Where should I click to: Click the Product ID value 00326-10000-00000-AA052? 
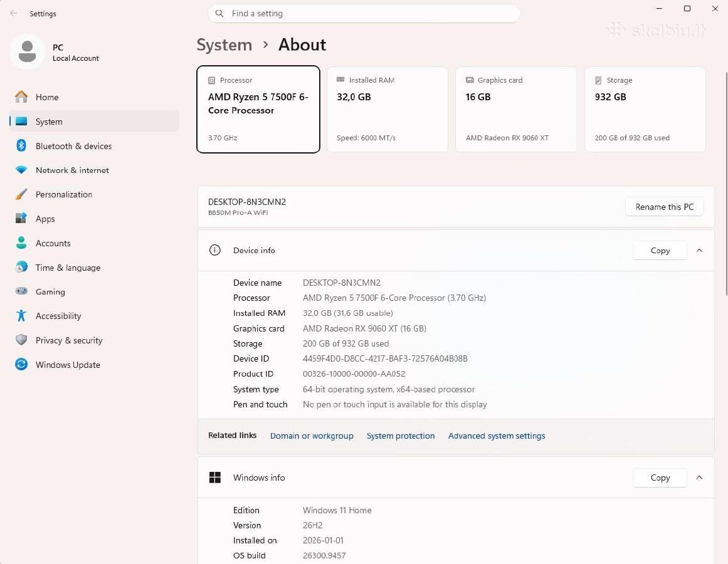coord(354,374)
